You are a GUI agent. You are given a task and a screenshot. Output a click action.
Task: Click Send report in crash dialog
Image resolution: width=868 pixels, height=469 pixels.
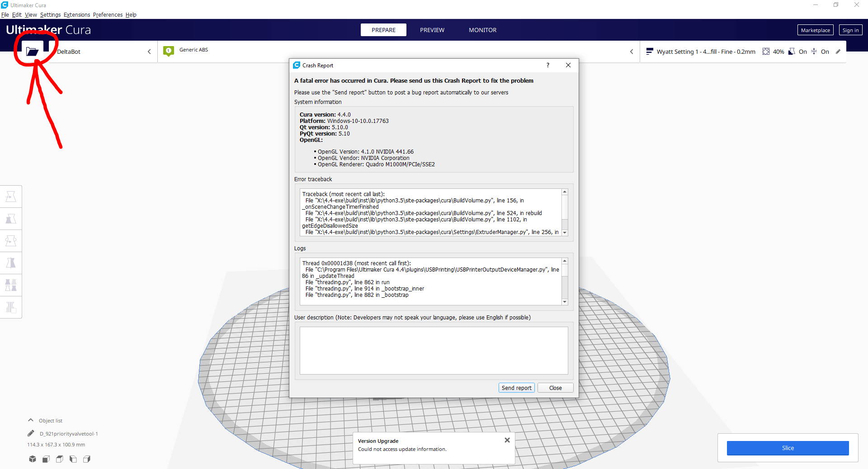click(517, 388)
